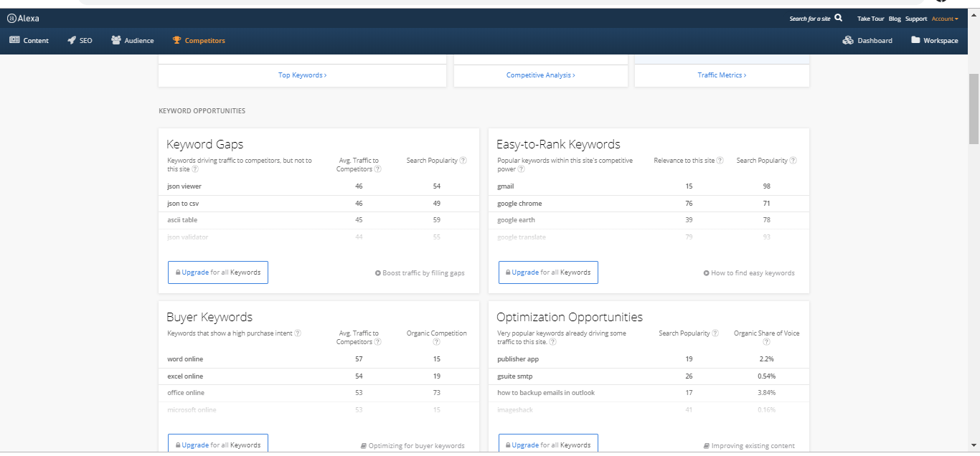Select keyword json to csv

pos(183,204)
